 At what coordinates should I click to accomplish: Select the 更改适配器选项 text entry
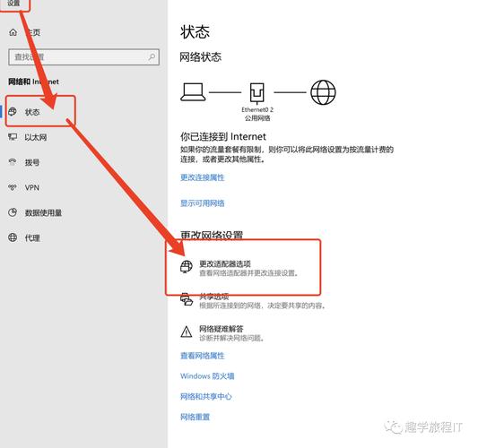225,263
